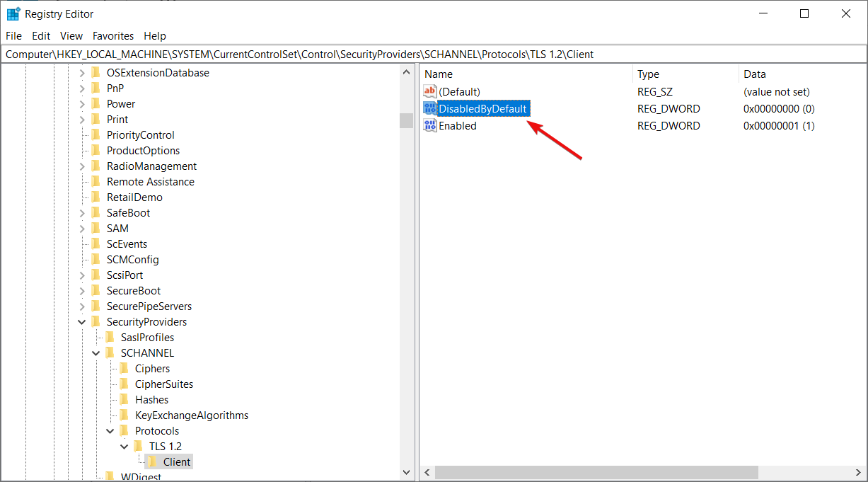Click the SCMConfig folder icon

coord(96,259)
